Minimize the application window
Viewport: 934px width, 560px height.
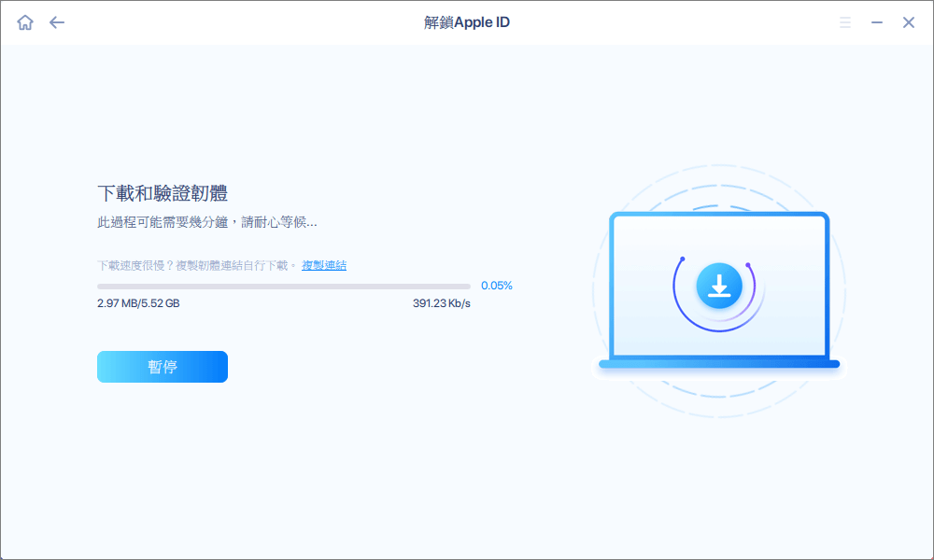tap(878, 21)
